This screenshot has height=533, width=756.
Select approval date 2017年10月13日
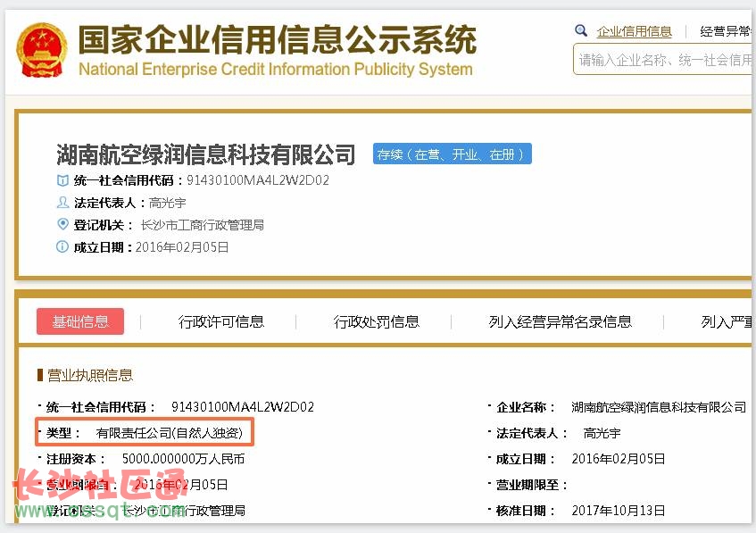[619, 511]
